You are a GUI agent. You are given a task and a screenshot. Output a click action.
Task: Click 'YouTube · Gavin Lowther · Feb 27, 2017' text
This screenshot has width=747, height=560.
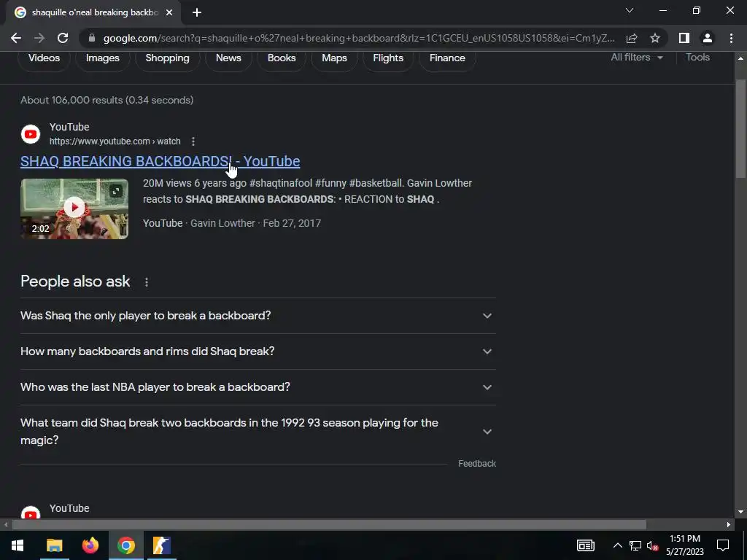[232, 223]
